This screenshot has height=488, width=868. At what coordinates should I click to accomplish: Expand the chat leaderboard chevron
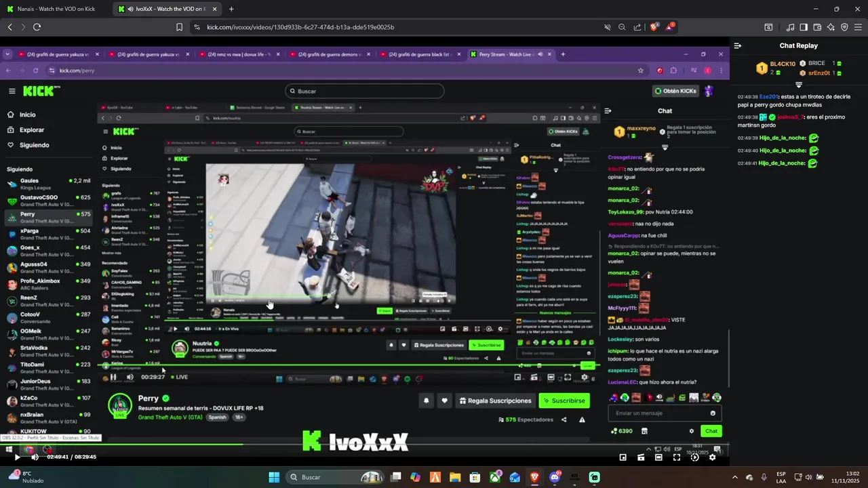799,85
